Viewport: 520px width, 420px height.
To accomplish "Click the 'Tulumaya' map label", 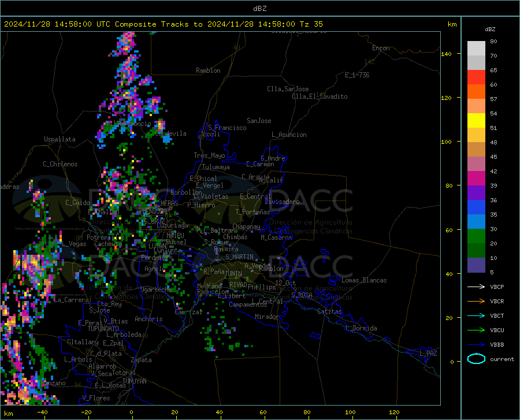I will [x=216, y=167].
